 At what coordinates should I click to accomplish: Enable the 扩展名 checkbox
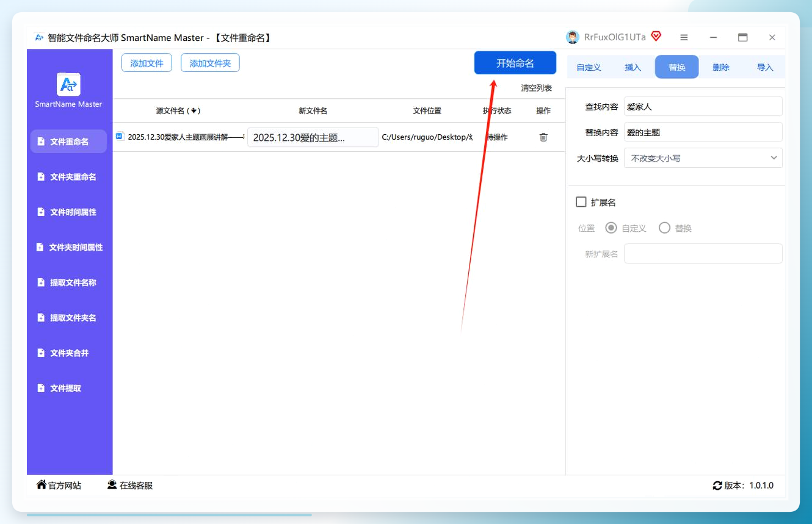pyautogui.click(x=581, y=202)
